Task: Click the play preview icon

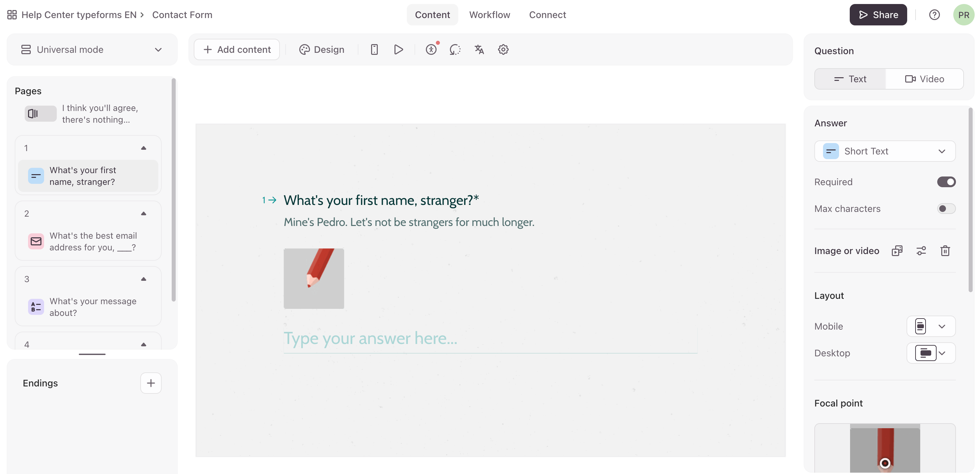Action: point(398,49)
